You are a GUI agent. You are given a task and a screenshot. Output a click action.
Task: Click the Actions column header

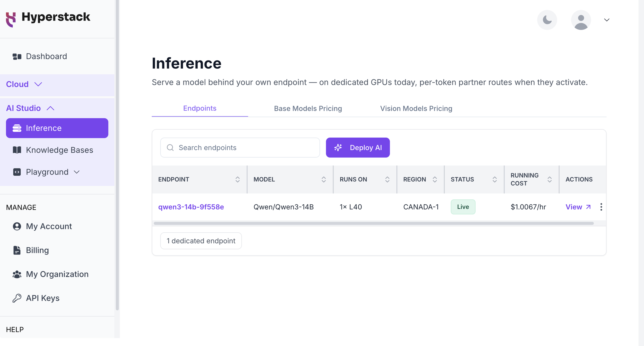pyautogui.click(x=579, y=179)
